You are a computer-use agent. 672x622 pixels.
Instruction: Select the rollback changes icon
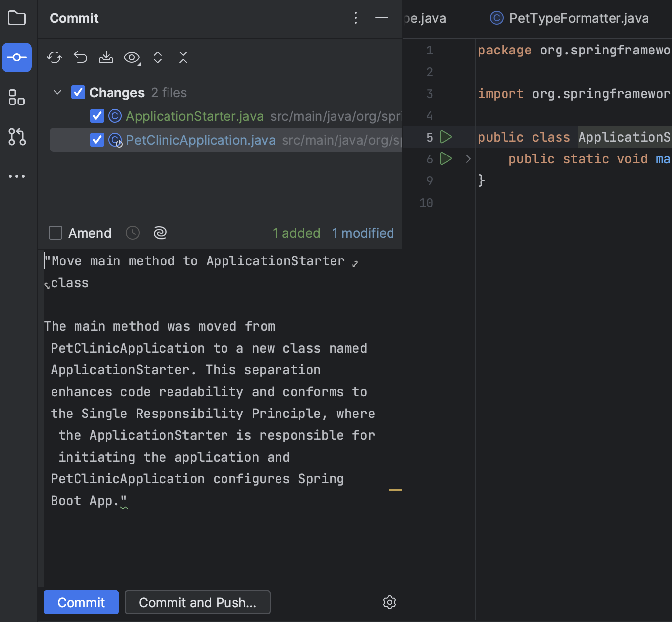point(80,57)
